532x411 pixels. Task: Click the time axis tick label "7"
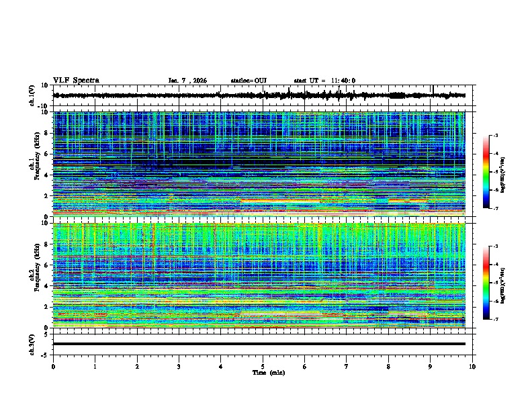347,367
